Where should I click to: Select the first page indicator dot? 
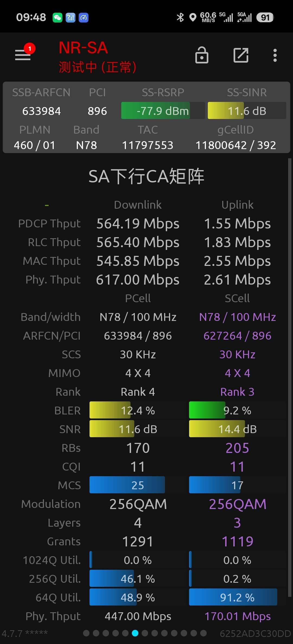(86, 633)
